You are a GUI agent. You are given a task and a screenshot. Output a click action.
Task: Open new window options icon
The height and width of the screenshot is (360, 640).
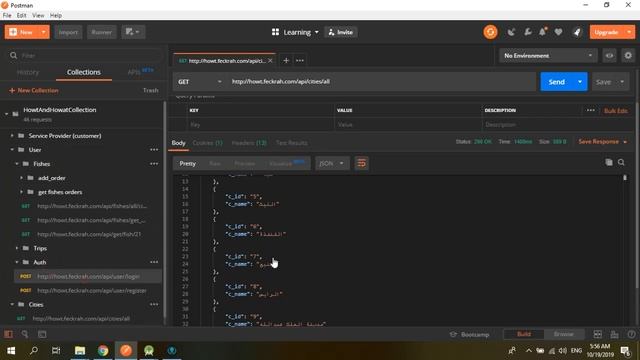click(x=133, y=32)
